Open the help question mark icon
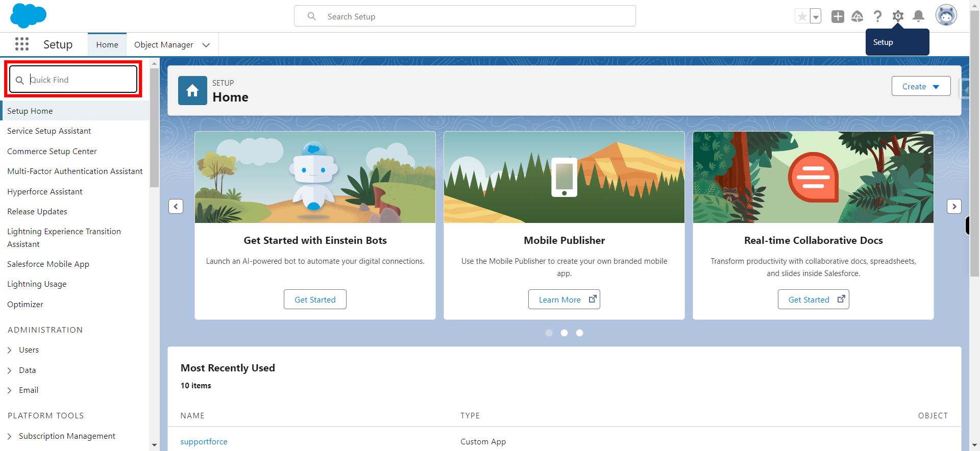The width and height of the screenshot is (980, 451). [877, 16]
